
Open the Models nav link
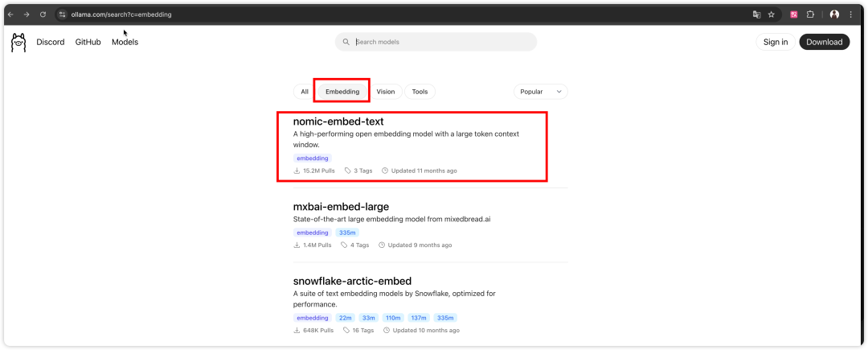[125, 42]
